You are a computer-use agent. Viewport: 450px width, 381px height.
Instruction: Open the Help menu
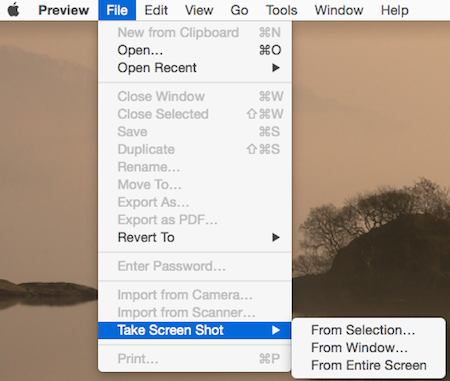tap(395, 10)
